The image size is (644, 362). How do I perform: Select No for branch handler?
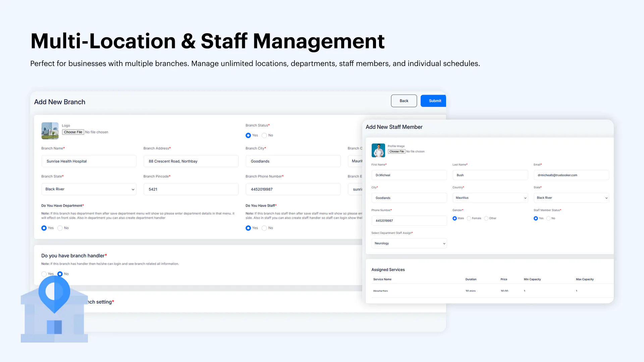point(60,274)
